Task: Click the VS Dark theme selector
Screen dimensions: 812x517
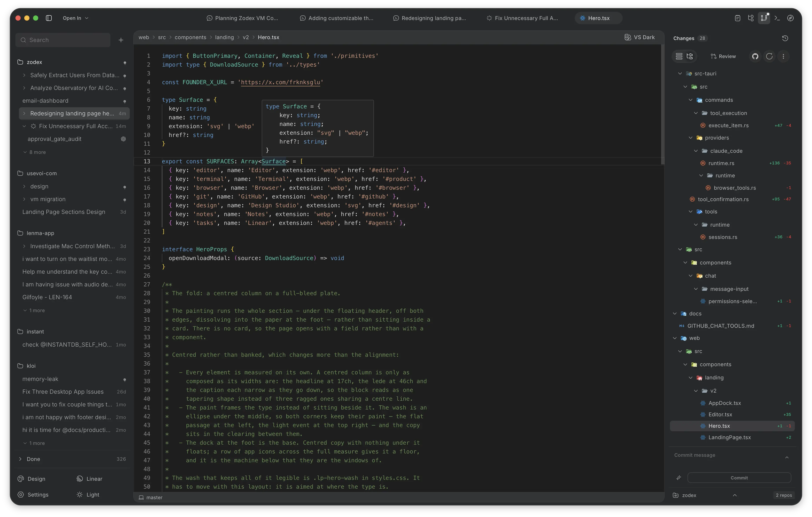Action: pyautogui.click(x=640, y=37)
